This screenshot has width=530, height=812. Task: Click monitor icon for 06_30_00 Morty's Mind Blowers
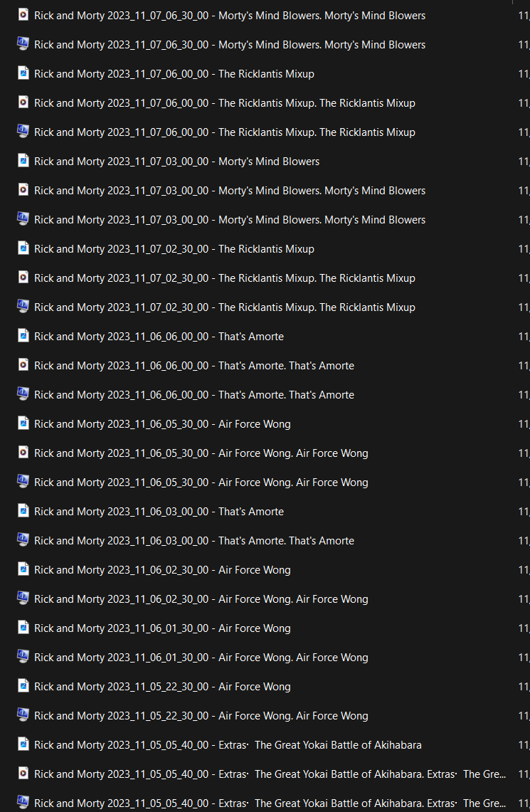tap(23, 44)
